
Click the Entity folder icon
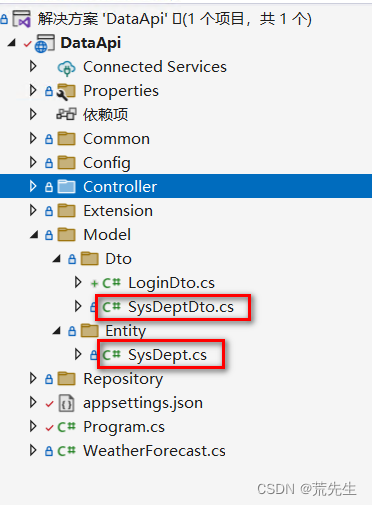click(90, 330)
